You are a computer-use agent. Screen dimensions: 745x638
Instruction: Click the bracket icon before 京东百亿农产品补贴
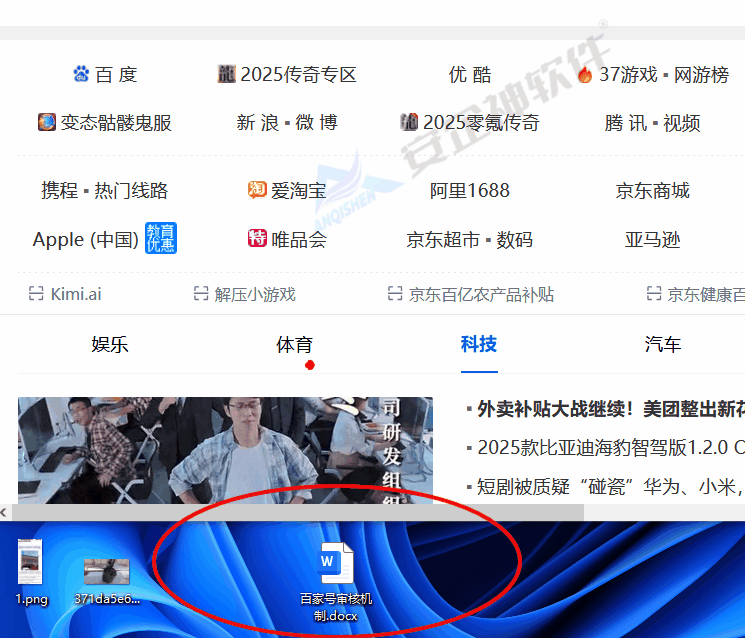coord(395,294)
